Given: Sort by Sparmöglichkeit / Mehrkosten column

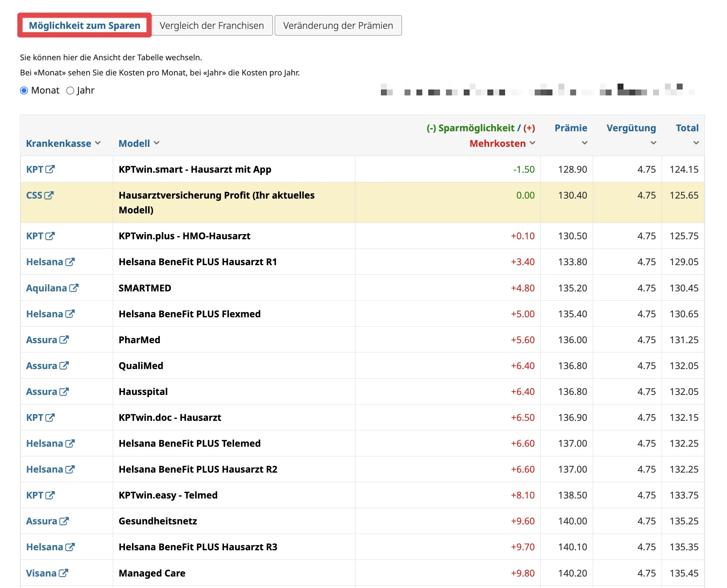Looking at the screenshot, I should pos(481,136).
